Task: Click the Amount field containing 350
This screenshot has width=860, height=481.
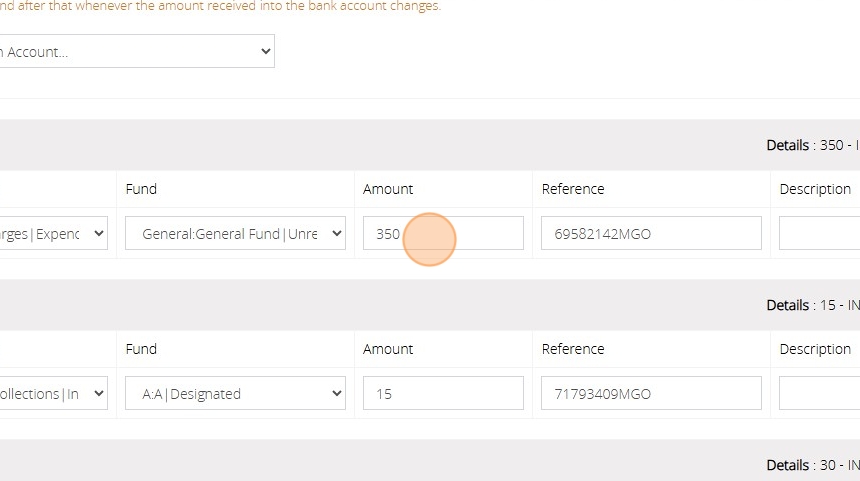Action: pyautogui.click(x=443, y=234)
